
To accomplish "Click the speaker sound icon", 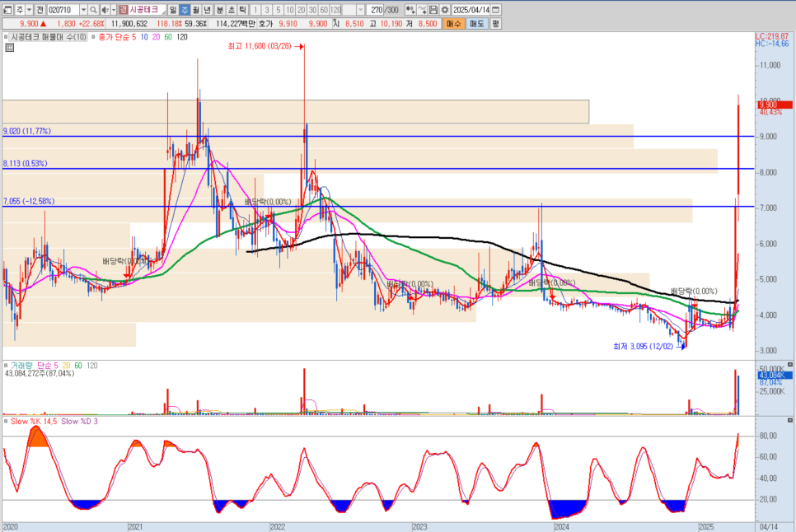I will (x=105, y=10).
